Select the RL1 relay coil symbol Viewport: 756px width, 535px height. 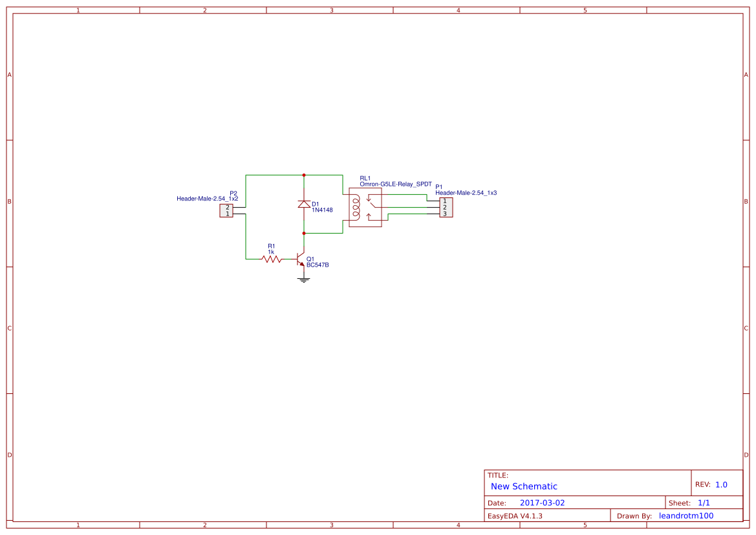(x=356, y=207)
